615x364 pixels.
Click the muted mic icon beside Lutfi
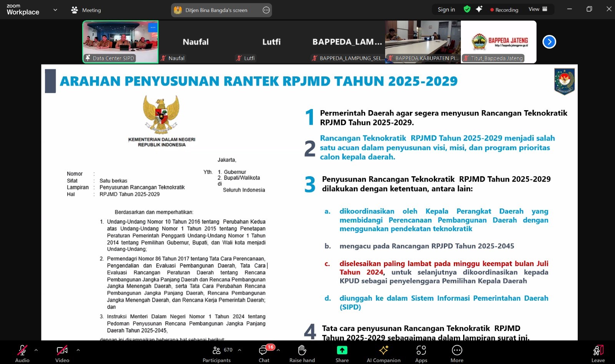pos(239,58)
